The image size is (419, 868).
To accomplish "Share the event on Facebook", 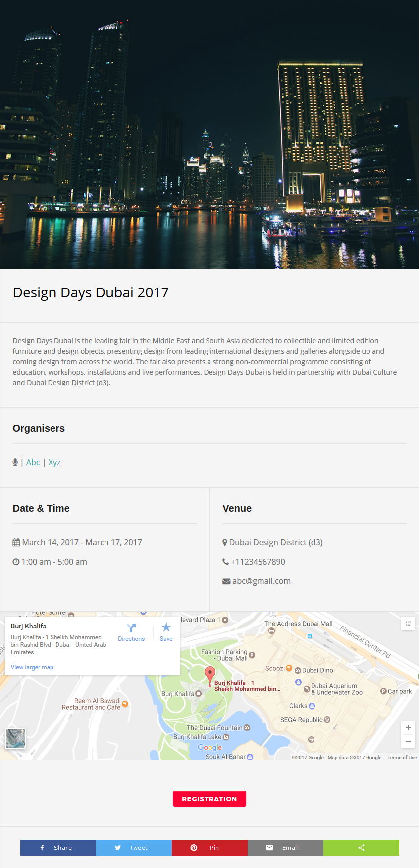I will pyautogui.click(x=58, y=848).
